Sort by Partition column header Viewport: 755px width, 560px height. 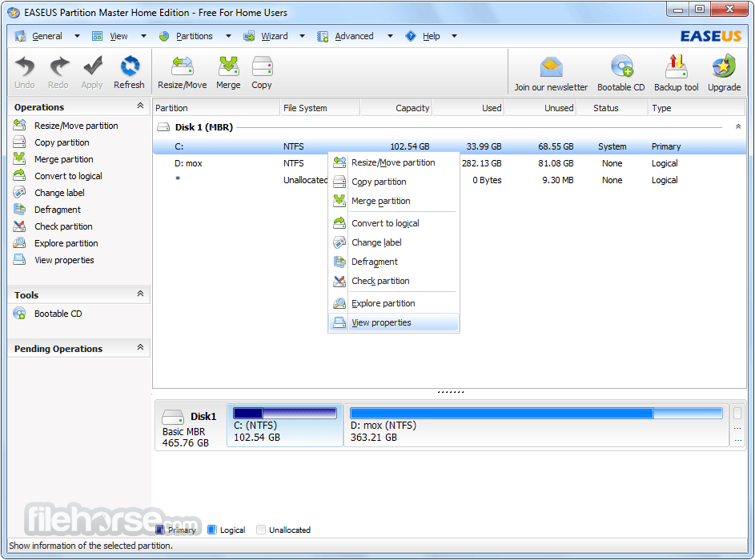click(216, 108)
